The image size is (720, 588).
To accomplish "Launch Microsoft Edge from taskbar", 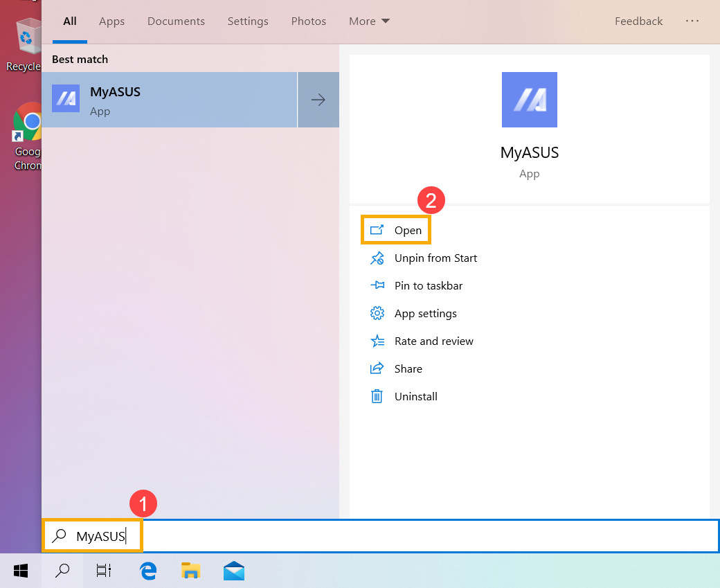I will point(148,571).
